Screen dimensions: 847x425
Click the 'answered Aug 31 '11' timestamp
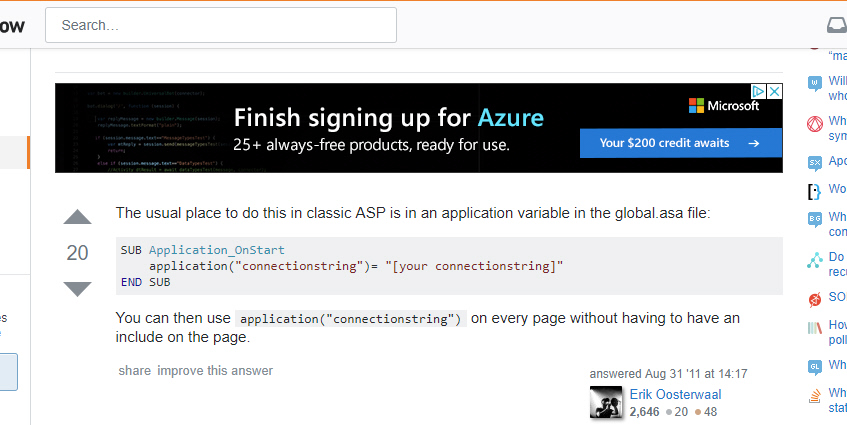[668, 374]
